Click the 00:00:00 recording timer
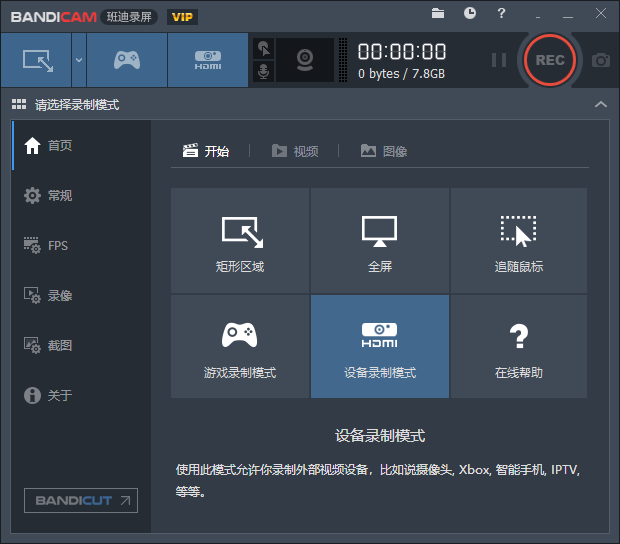The height and width of the screenshot is (544, 620). tap(402, 52)
